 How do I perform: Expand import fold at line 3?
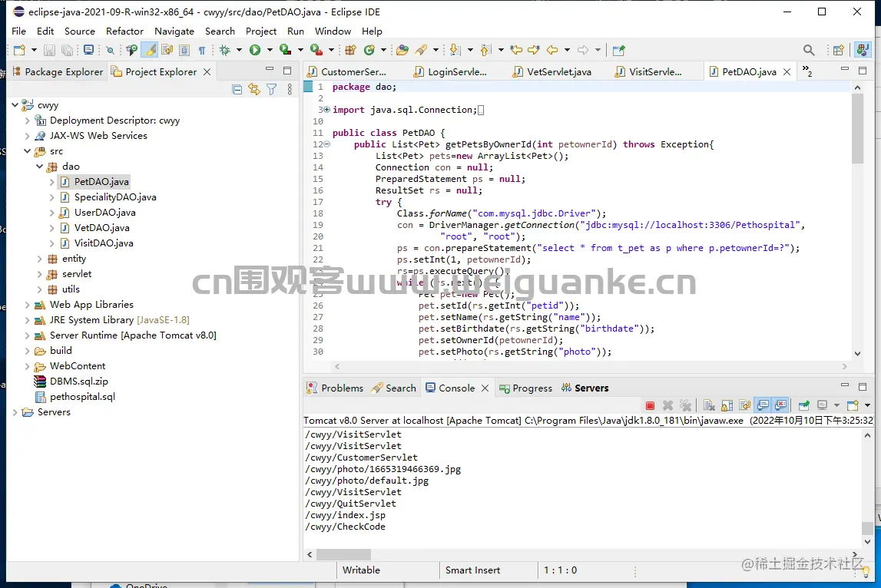(327, 110)
